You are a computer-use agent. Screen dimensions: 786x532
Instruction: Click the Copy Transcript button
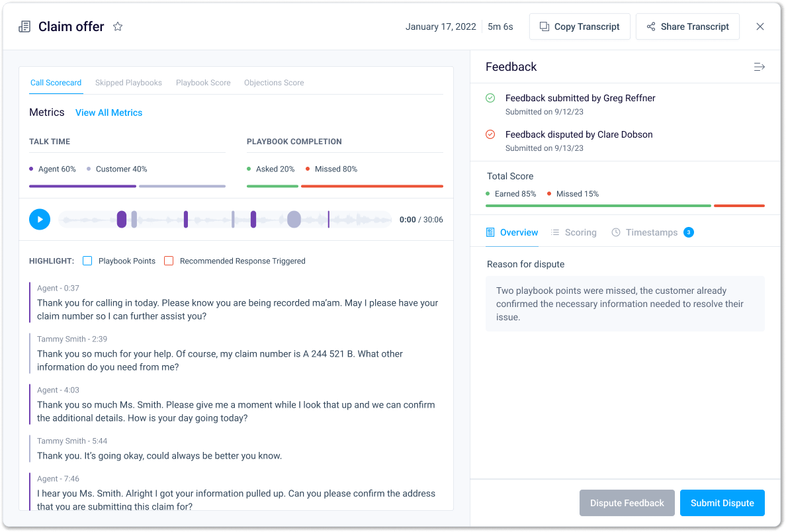(x=580, y=26)
